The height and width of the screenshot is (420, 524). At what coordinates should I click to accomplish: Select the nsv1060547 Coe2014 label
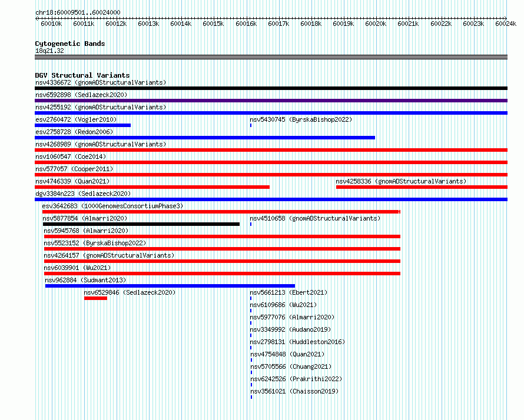tap(71, 156)
